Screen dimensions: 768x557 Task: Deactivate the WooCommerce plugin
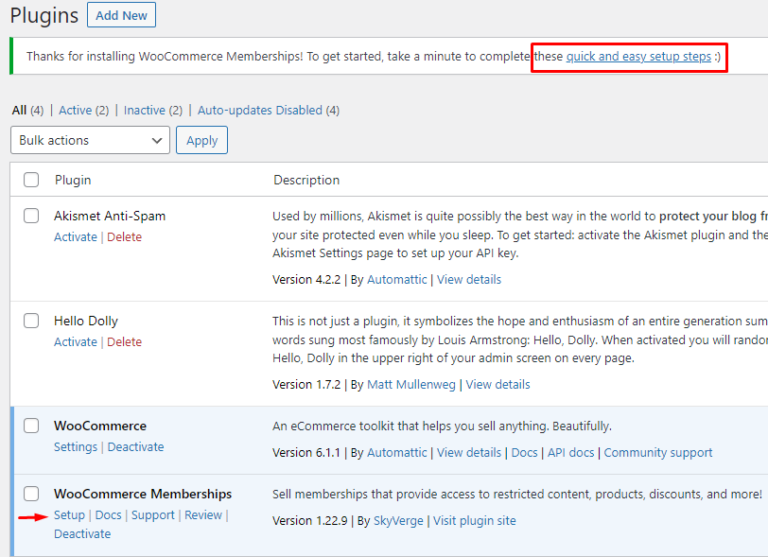135,447
